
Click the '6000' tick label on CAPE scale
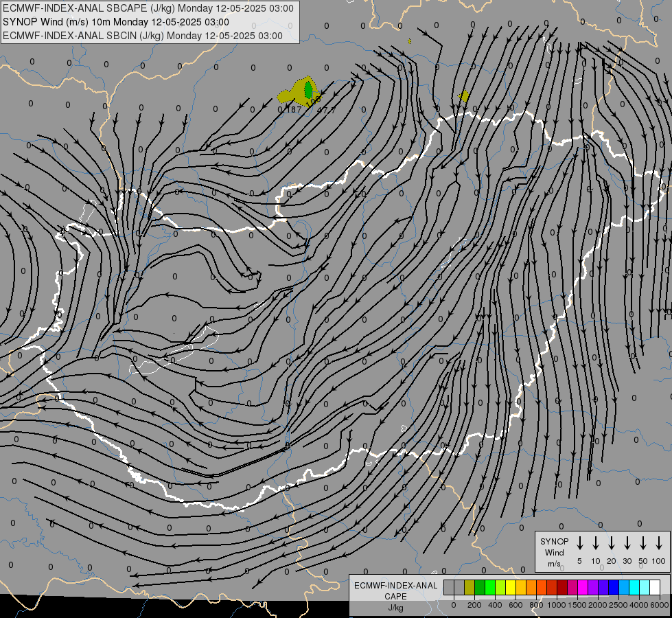point(660,605)
